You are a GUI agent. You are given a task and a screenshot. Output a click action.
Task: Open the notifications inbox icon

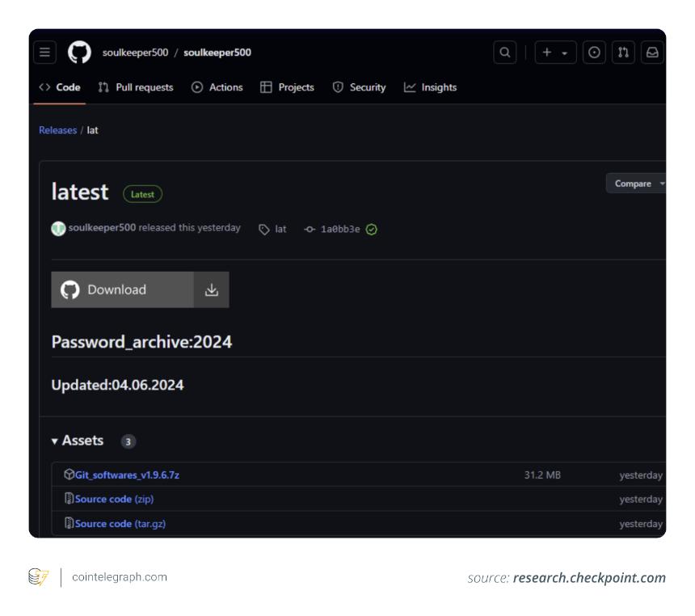[x=652, y=53]
